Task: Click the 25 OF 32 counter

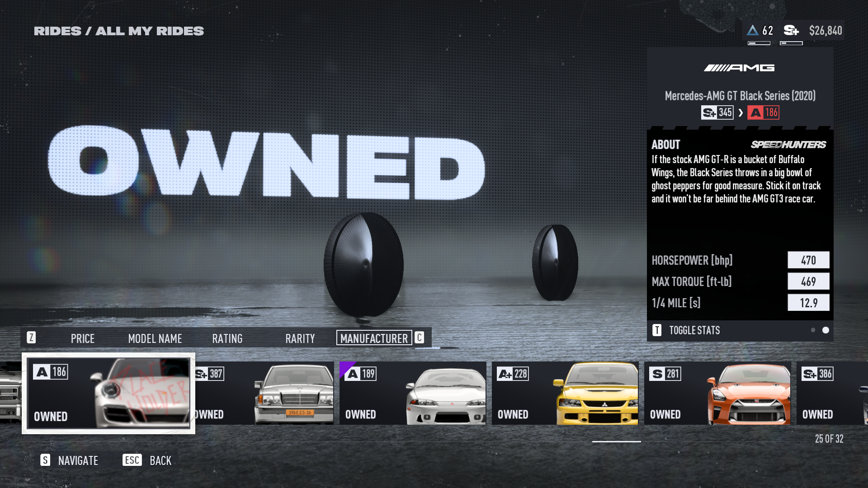Action: (829, 439)
